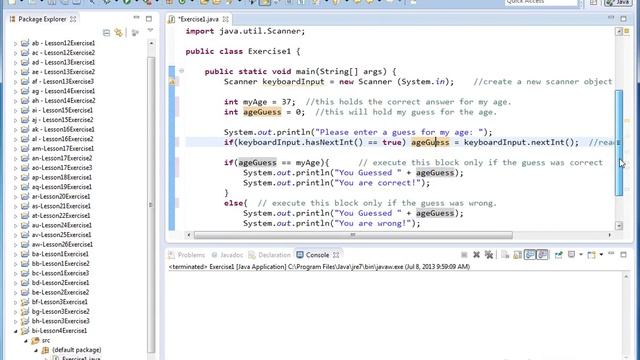Click the editor scroll-down arrow
Image resolution: width=640 pixels, height=360 pixels.
click(619, 226)
